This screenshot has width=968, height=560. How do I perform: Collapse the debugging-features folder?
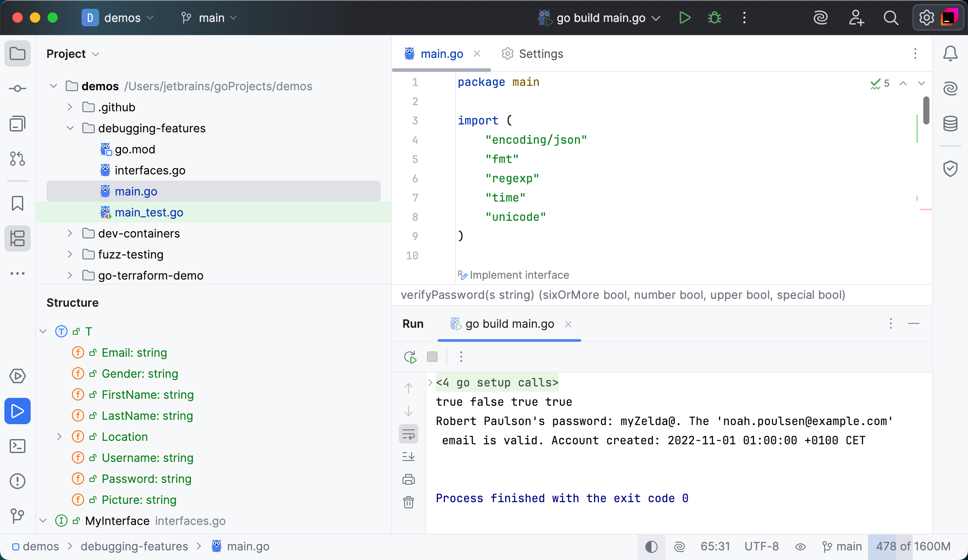pyautogui.click(x=70, y=128)
